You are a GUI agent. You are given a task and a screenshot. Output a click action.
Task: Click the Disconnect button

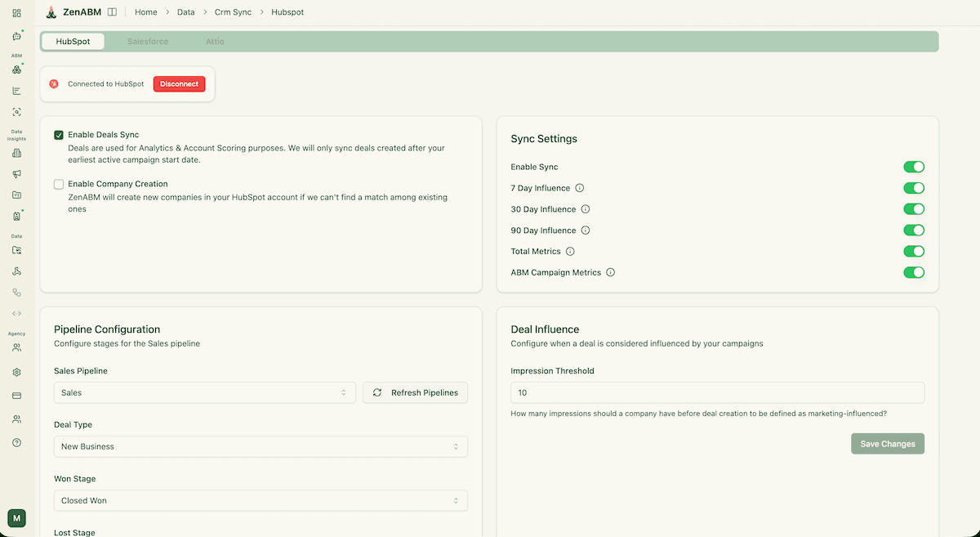point(179,83)
